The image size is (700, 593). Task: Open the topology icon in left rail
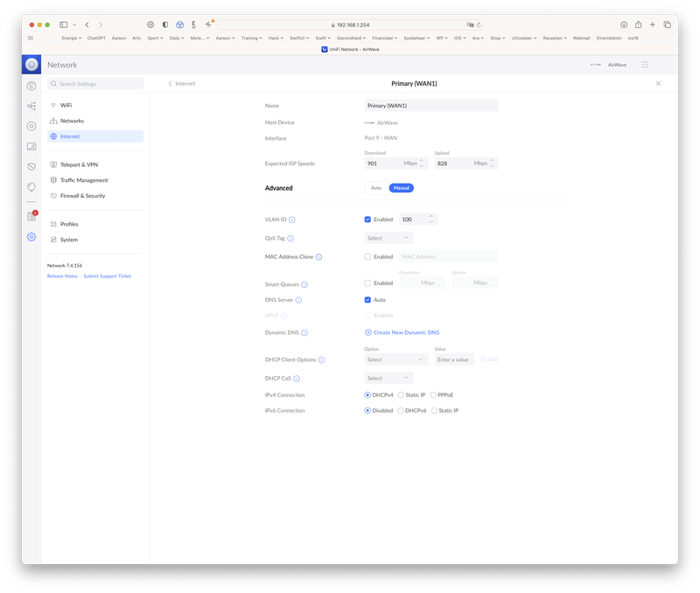(x=31, y=106)
